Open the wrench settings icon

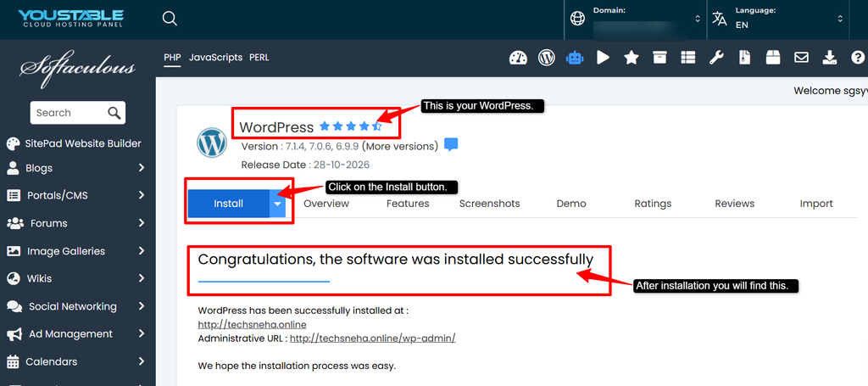point(717,58)
